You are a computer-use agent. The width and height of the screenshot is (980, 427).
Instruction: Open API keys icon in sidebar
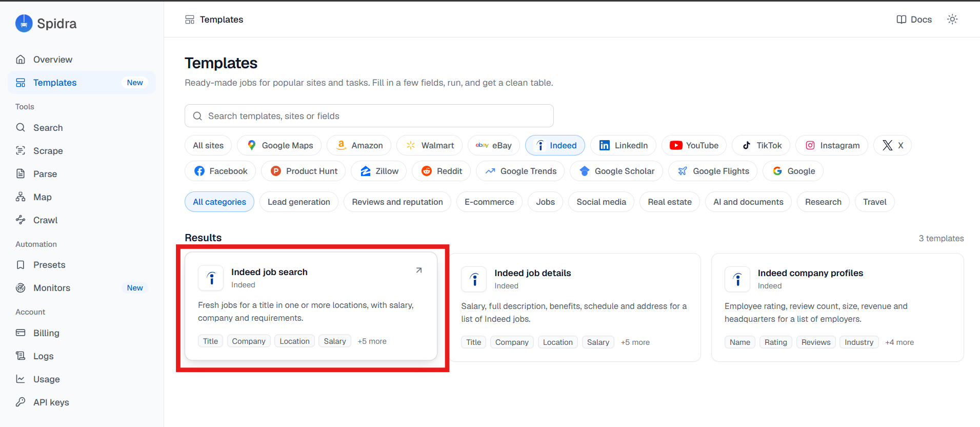pyautogui.click(x=21, y=402)
